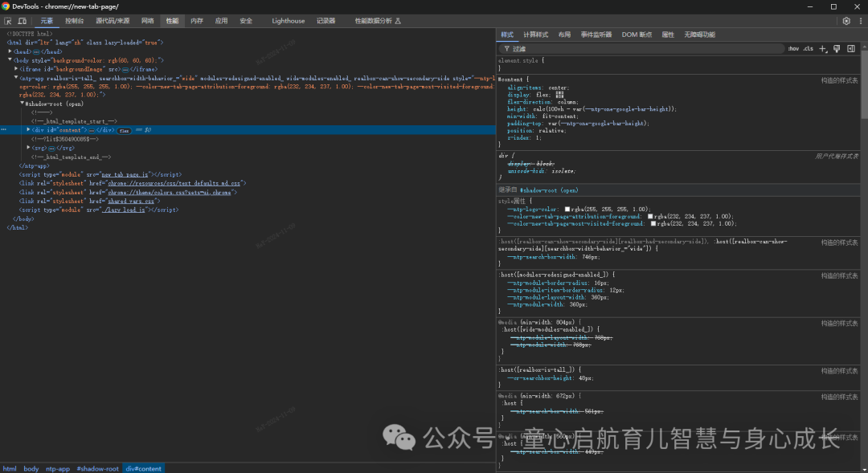Image resolution: width=868 pixels, height=473 pixels.
Task: Click the align-items: center declaration
Action: pyautogui.click(x=538, y=88)
